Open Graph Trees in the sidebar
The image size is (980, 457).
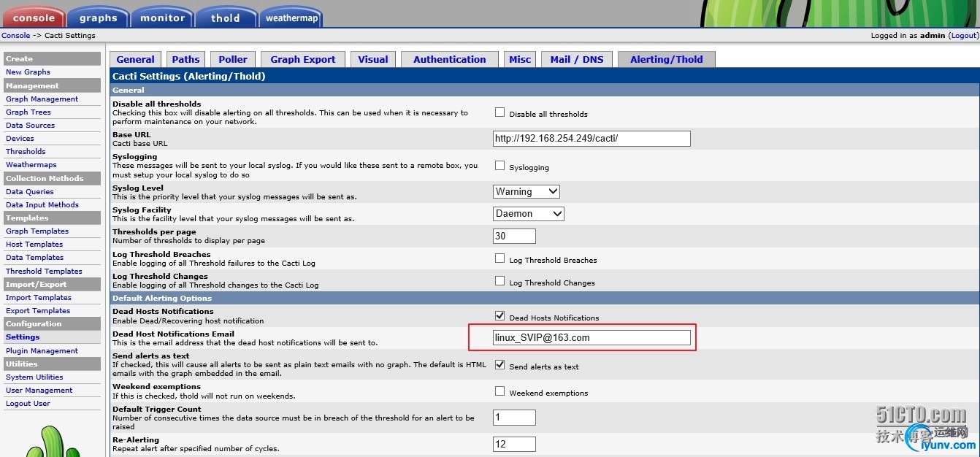click(x=28, y=112)
